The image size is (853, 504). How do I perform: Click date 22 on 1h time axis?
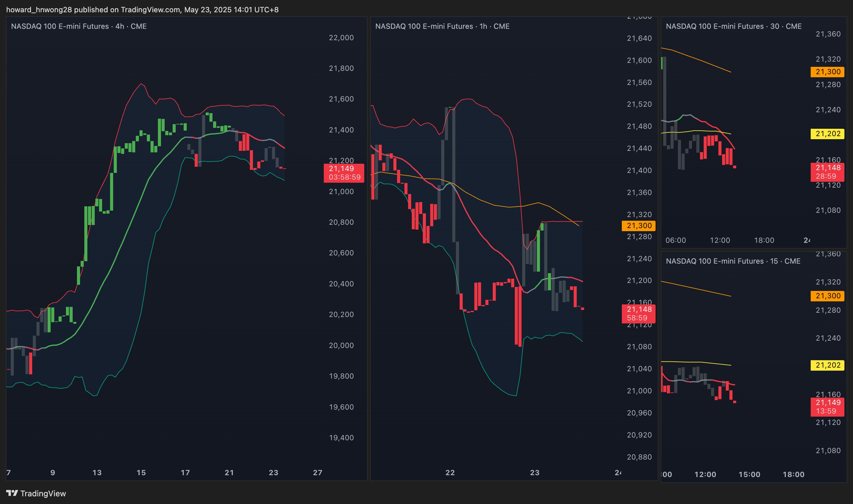[x=450, y=472]
